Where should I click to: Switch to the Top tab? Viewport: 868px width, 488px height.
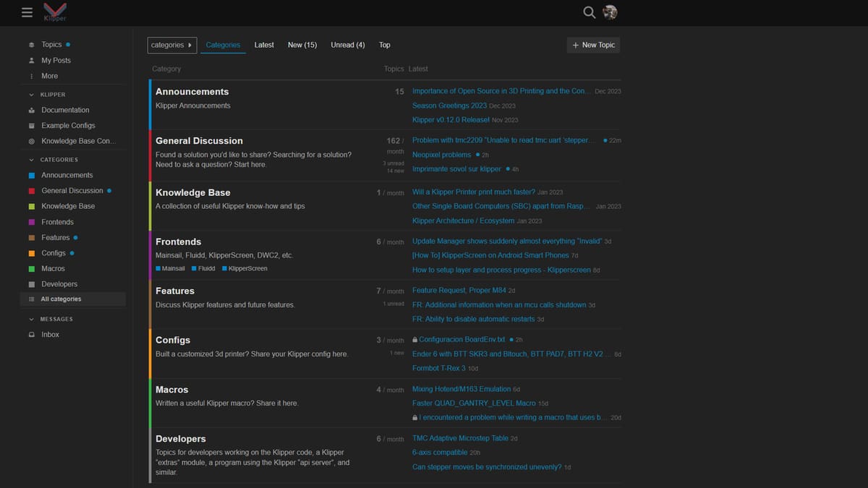385,45
